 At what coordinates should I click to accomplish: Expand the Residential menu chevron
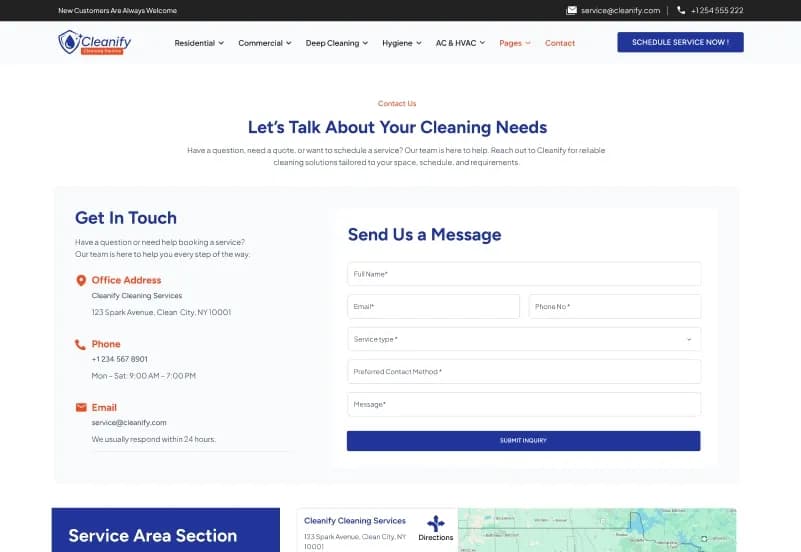tap(221, 43)
